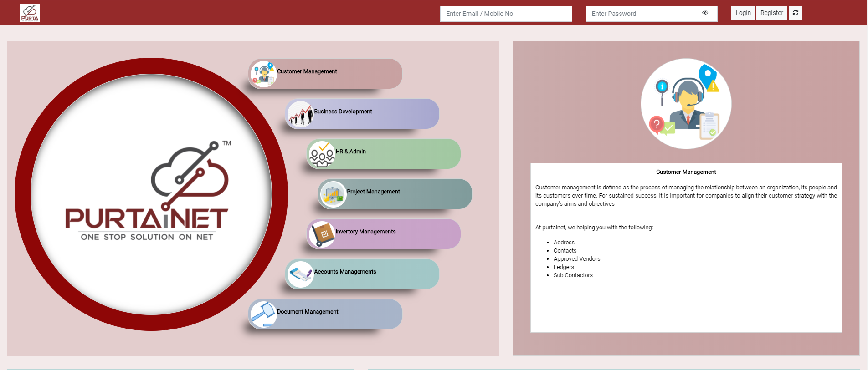Click the Inventory Managements box icon
Image resolution: width=868 pixels, height=370 pixels.
point(322,234)
